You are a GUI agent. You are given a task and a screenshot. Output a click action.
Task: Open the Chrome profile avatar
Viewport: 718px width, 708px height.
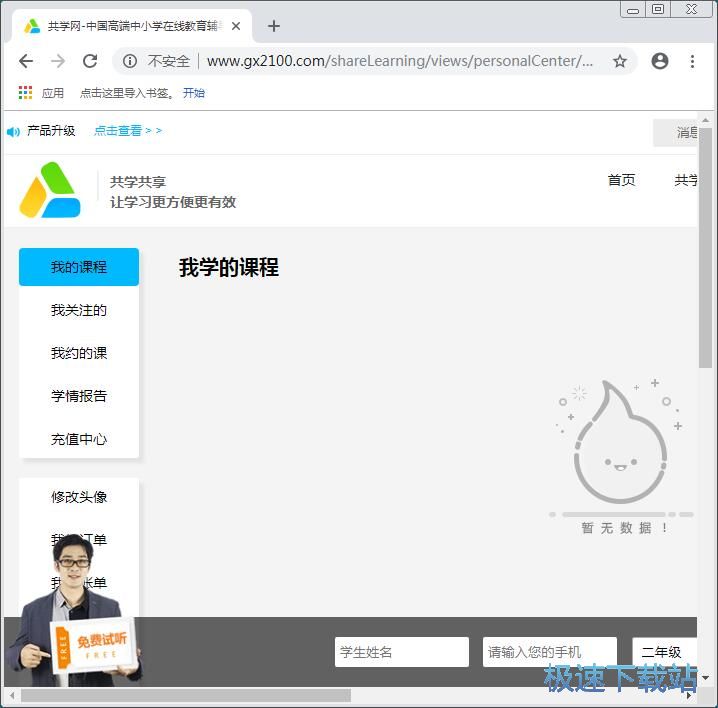660,61
